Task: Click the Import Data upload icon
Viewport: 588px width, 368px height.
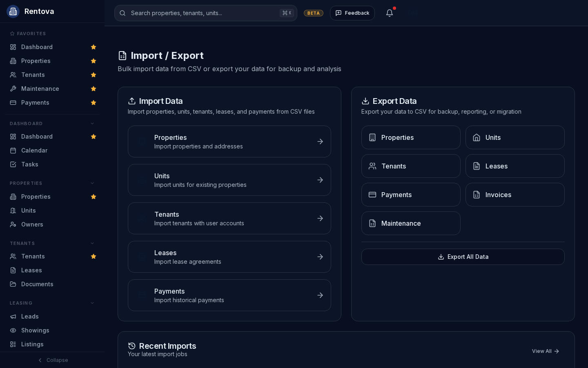Action: pyautogui.click(x=132, y=101)
